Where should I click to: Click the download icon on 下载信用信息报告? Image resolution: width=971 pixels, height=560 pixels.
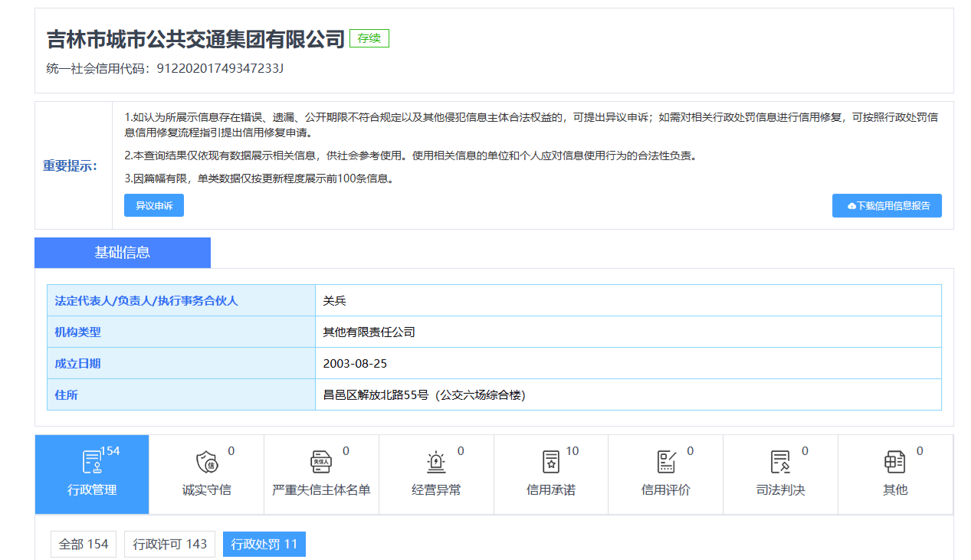click(x=851, y=205)
